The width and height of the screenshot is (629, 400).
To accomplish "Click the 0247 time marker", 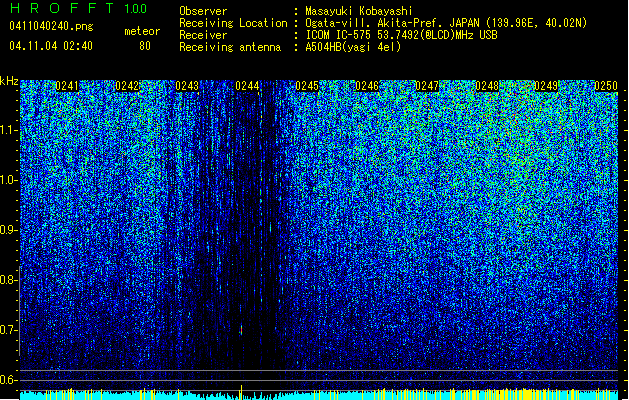I will [427, 86].
